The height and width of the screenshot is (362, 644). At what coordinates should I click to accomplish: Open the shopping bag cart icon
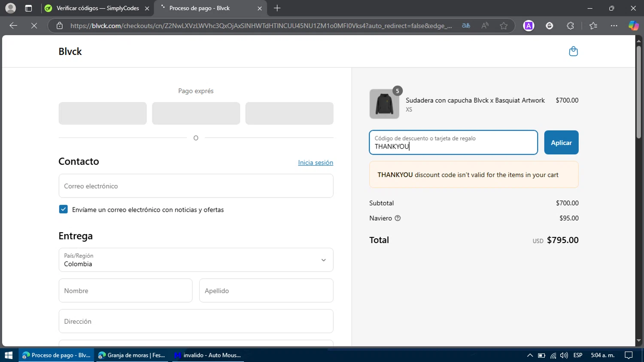click(573, 52)
